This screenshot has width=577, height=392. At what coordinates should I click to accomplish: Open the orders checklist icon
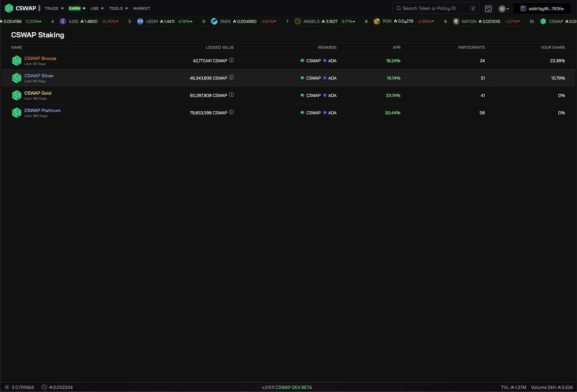[488, 9]
